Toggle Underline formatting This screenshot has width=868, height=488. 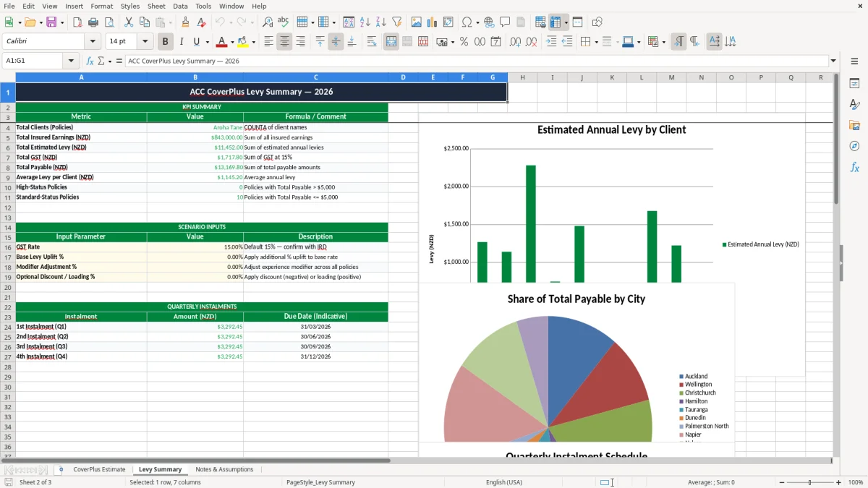click(x=196, y=42)
